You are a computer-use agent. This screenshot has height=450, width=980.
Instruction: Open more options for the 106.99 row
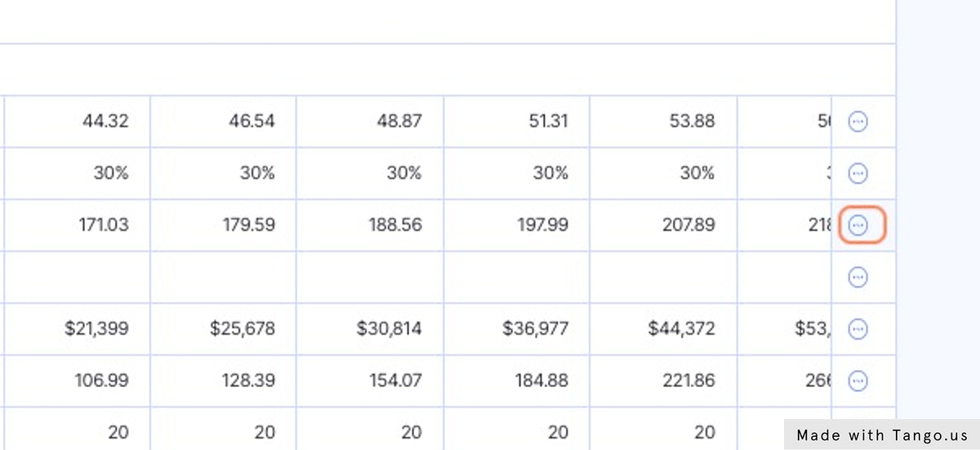click(857, 381)
